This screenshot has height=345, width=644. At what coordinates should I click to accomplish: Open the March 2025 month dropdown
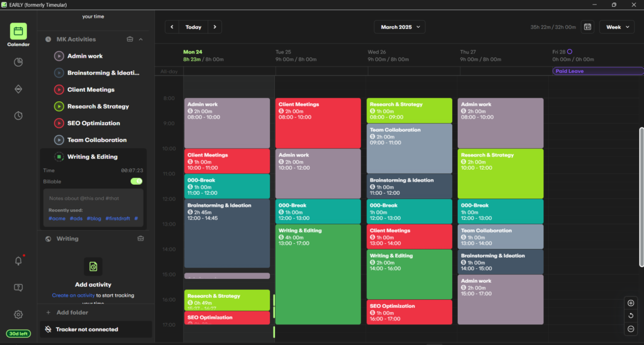point(399,27)
